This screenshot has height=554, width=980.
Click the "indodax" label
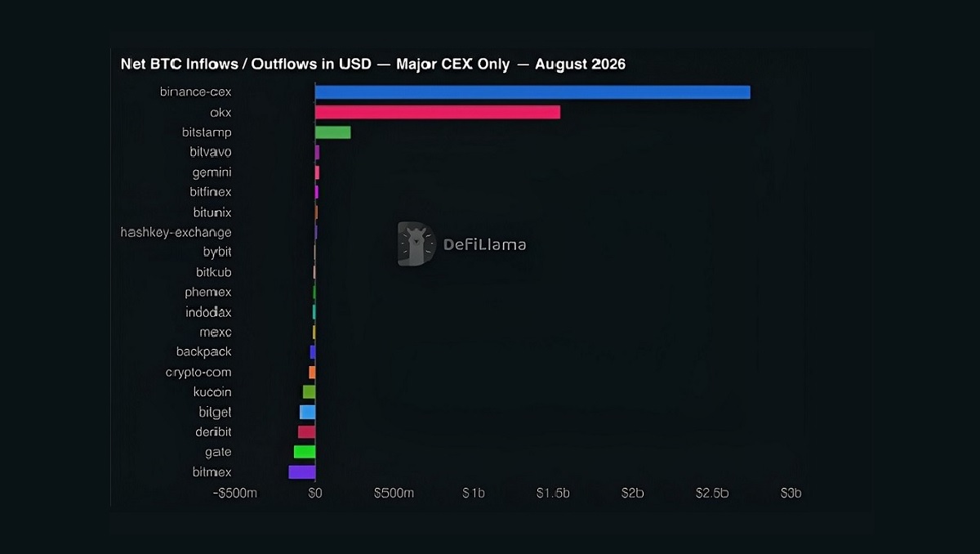[x=208, y=312]
